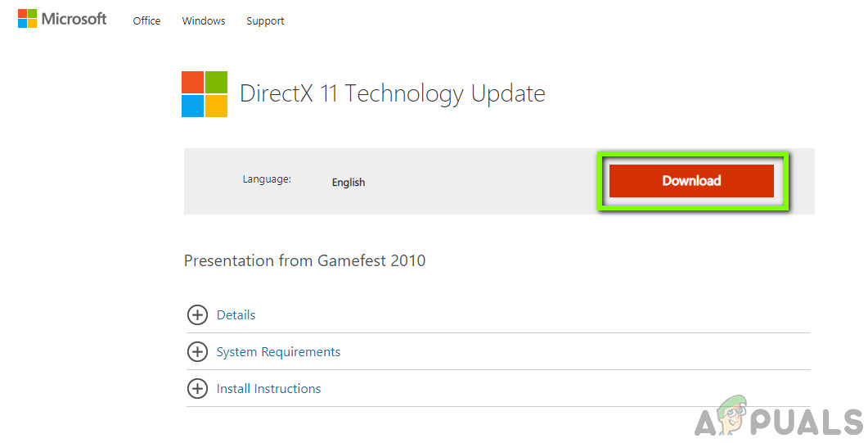The width and height of the screenshot is (868, 443).
Task: Click Presentation from Gamefest 2010 text
Action: click(304, 261)
